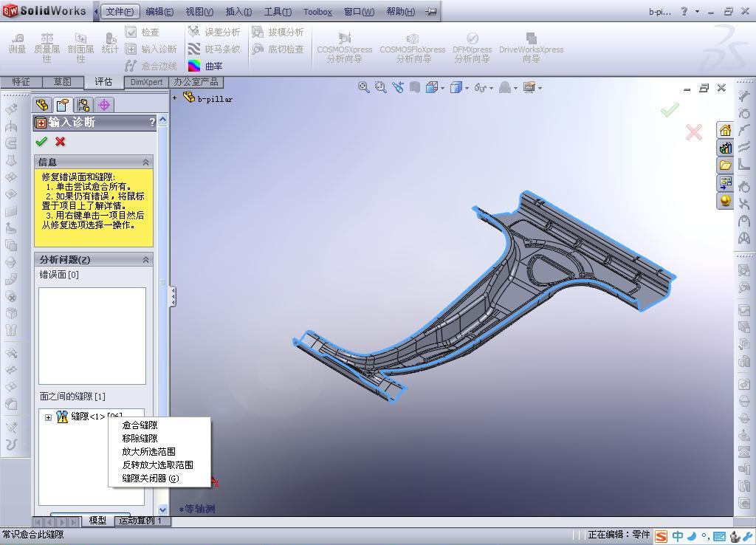Open 质量属性 mass properties tool

pyautogui.click(x=47, y=48)
